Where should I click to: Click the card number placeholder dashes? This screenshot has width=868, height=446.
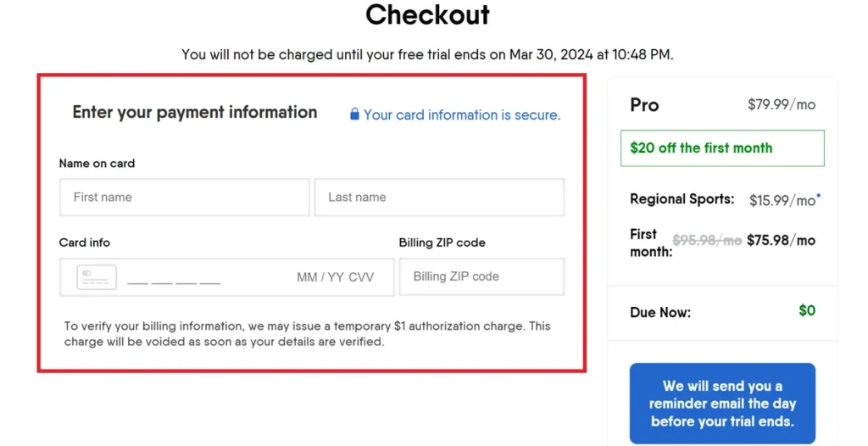click(174, 279)
